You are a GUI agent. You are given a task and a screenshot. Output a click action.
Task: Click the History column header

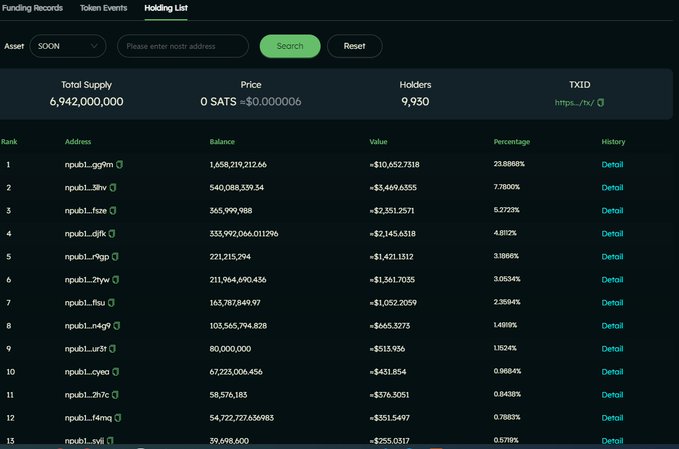tap(613, 142)
